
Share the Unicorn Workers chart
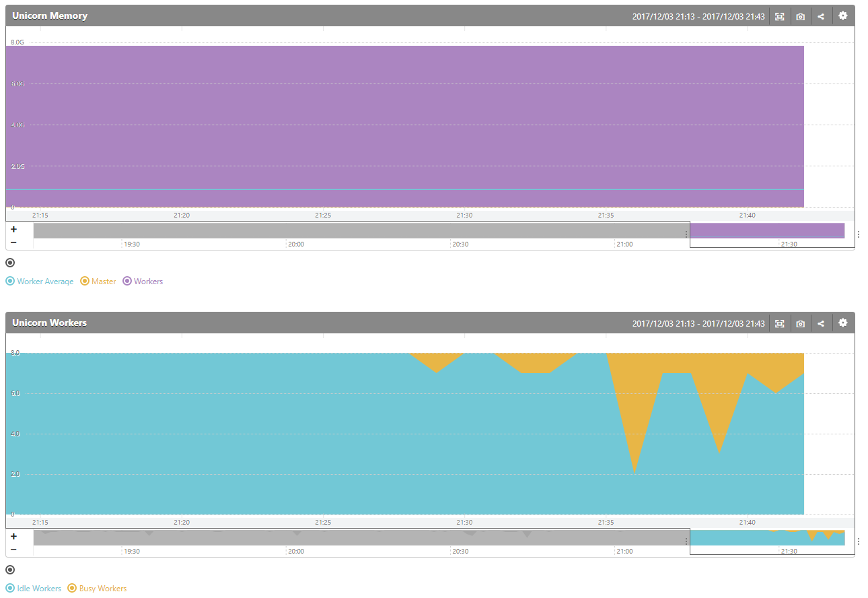(821, 323)
